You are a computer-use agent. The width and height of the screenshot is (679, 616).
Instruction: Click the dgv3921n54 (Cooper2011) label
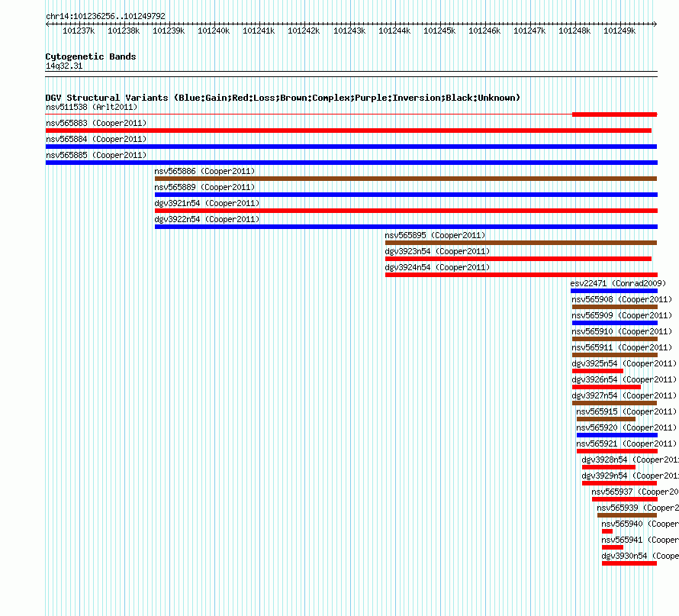click(207, 203)
